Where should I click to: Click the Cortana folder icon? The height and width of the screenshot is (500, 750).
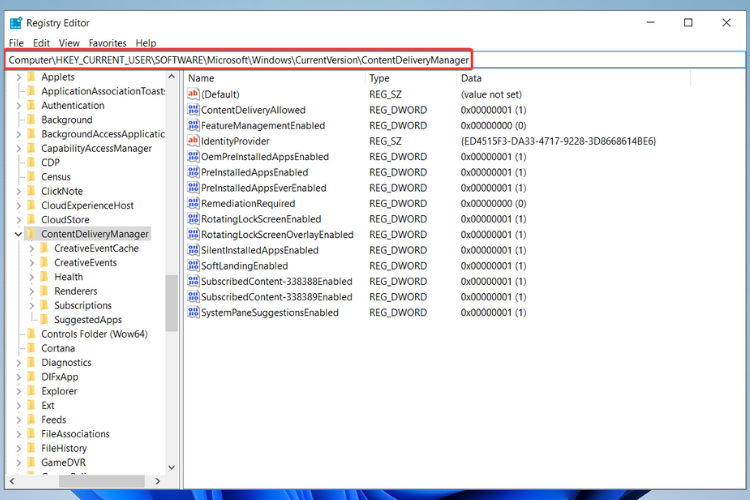click(x=31, y=348)
